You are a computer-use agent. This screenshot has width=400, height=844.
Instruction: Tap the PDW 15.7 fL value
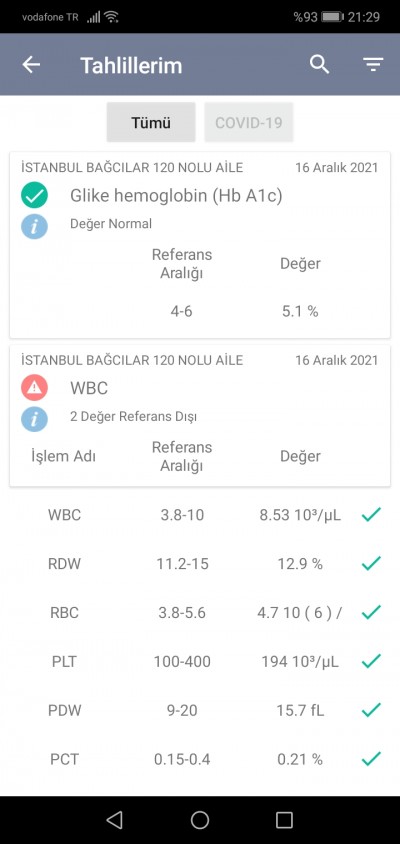pos(300,711)
